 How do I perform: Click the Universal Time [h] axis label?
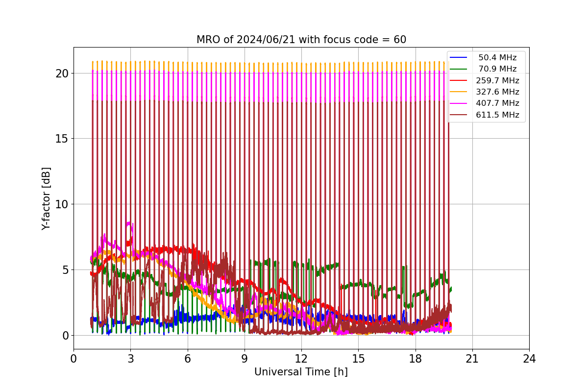[301, 372]
